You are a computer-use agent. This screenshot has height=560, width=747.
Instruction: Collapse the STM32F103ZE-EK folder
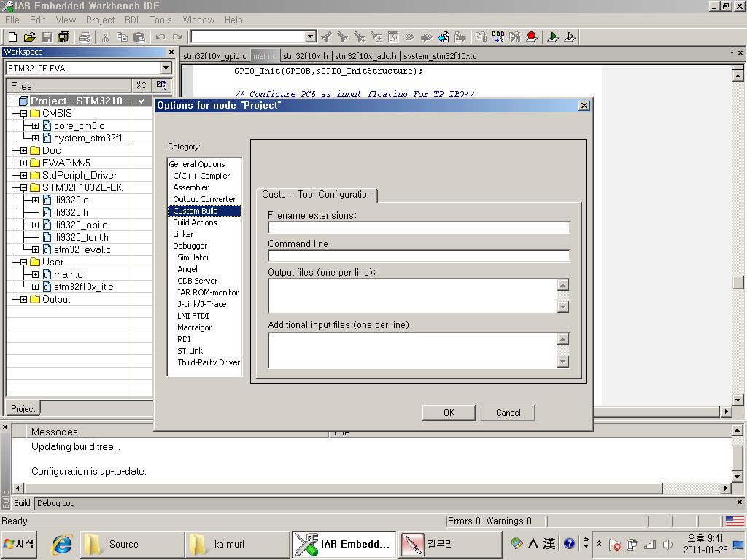click(23, 187)
